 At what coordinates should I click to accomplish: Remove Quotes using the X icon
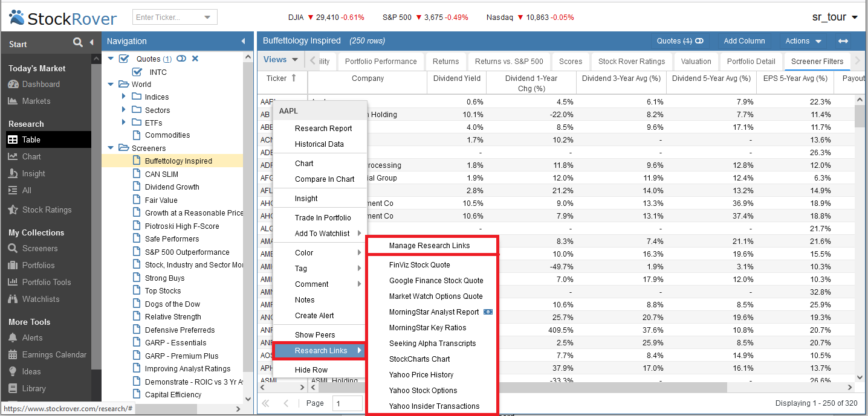(x=195, y=59)
